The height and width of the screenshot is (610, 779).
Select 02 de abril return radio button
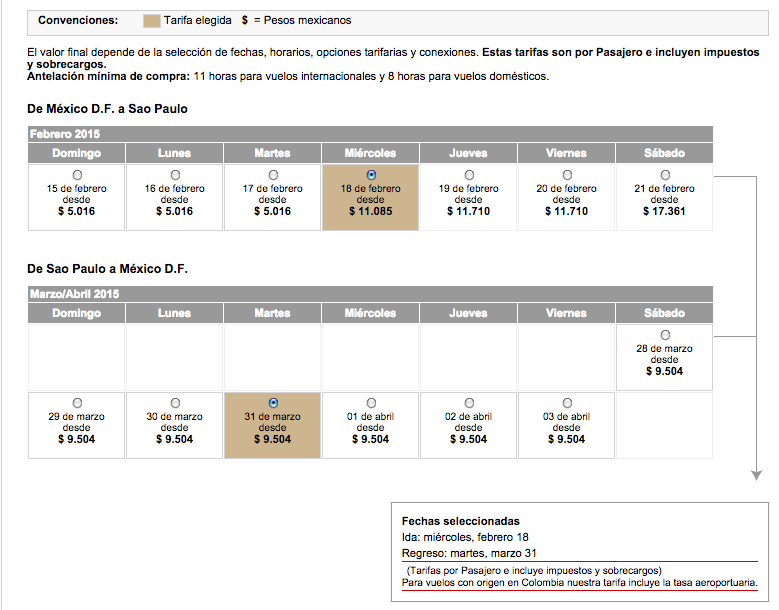(469, 403)
